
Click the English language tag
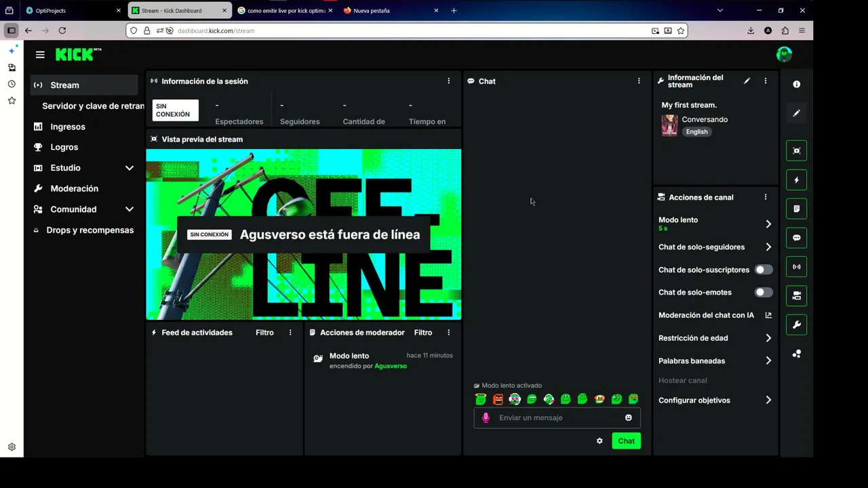(x=696, y=131)
